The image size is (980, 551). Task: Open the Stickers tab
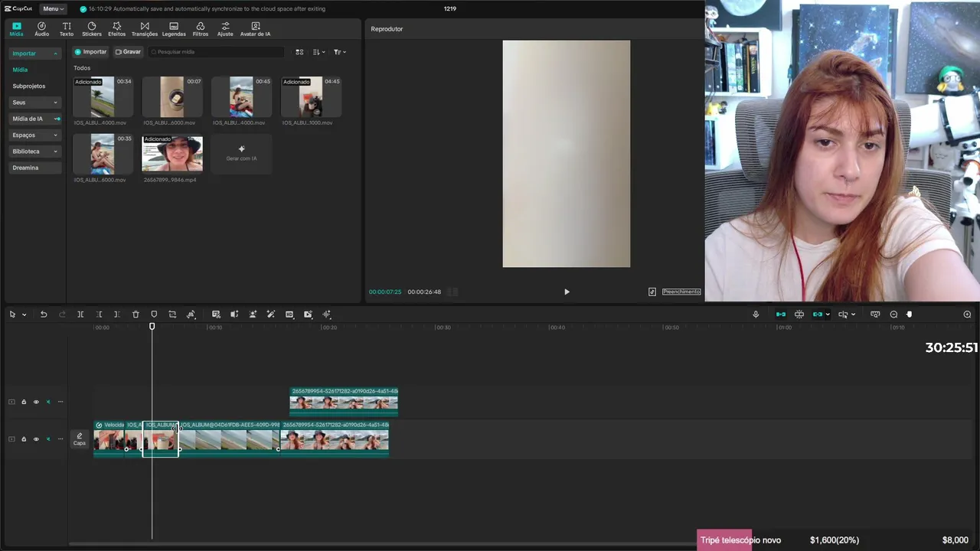92,29
